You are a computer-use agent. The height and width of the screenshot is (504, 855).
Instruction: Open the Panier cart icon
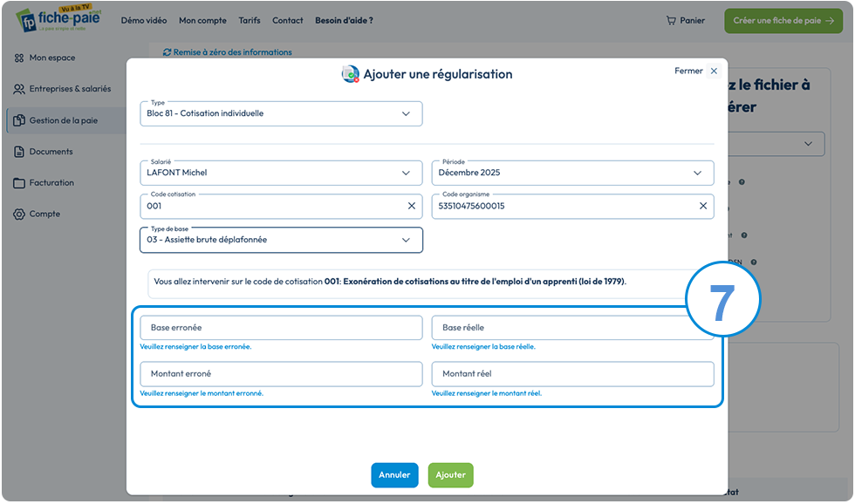pos(671,21)
